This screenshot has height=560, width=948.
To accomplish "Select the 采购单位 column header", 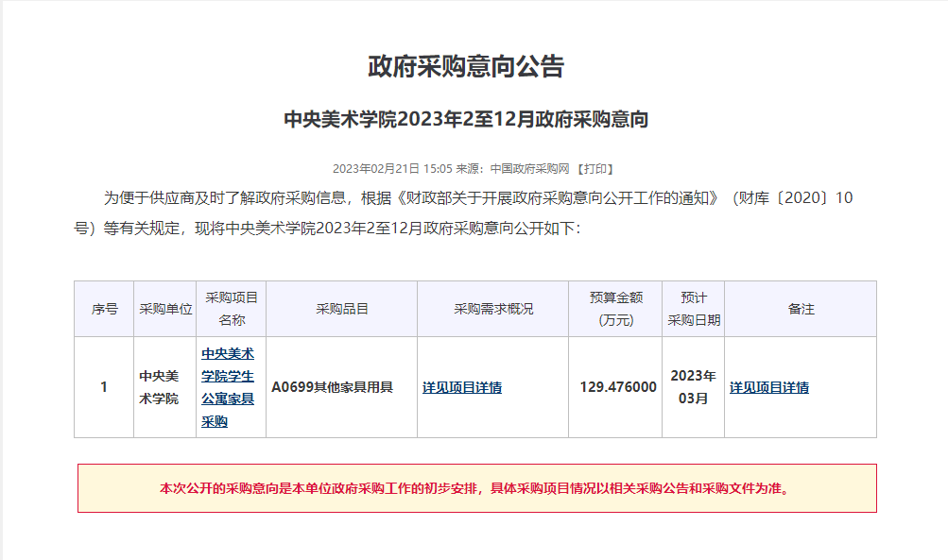I will (x=165, y=309).
